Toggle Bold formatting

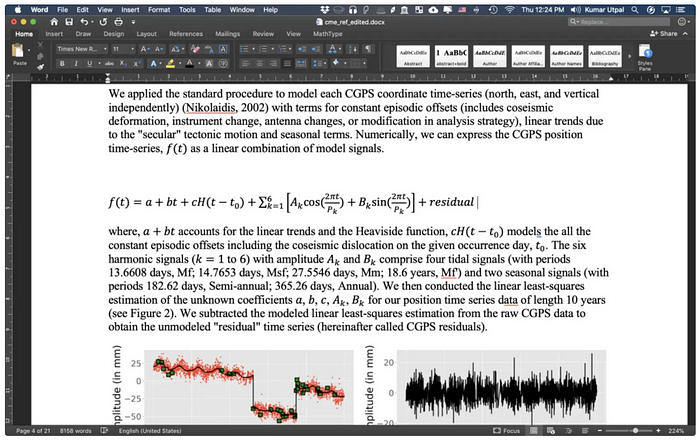(62, 64)
